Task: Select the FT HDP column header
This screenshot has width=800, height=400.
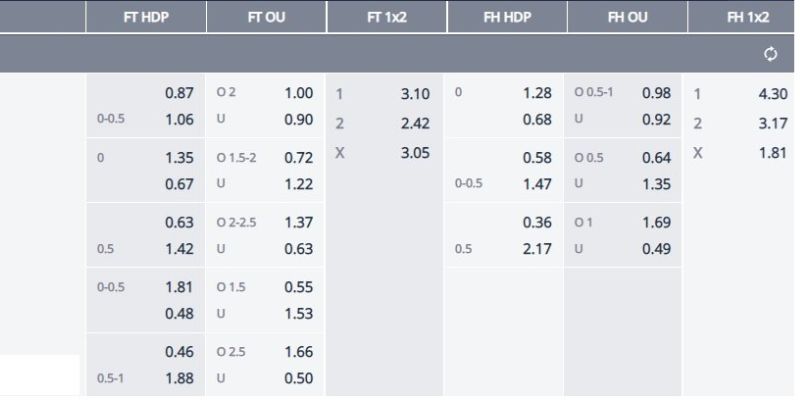Action: click(x=146, y=17)
